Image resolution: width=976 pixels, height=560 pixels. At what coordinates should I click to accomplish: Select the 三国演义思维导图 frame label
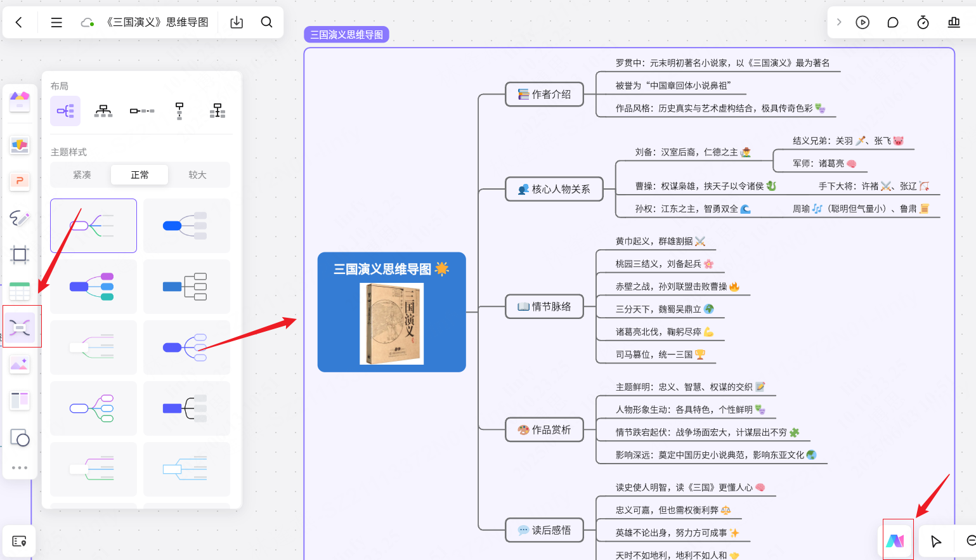point(346,35)
